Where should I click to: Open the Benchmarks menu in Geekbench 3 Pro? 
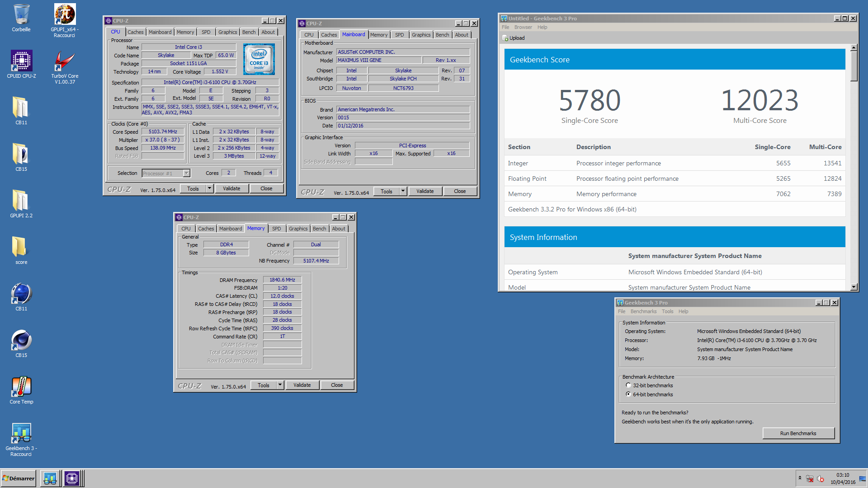[643, 311]
